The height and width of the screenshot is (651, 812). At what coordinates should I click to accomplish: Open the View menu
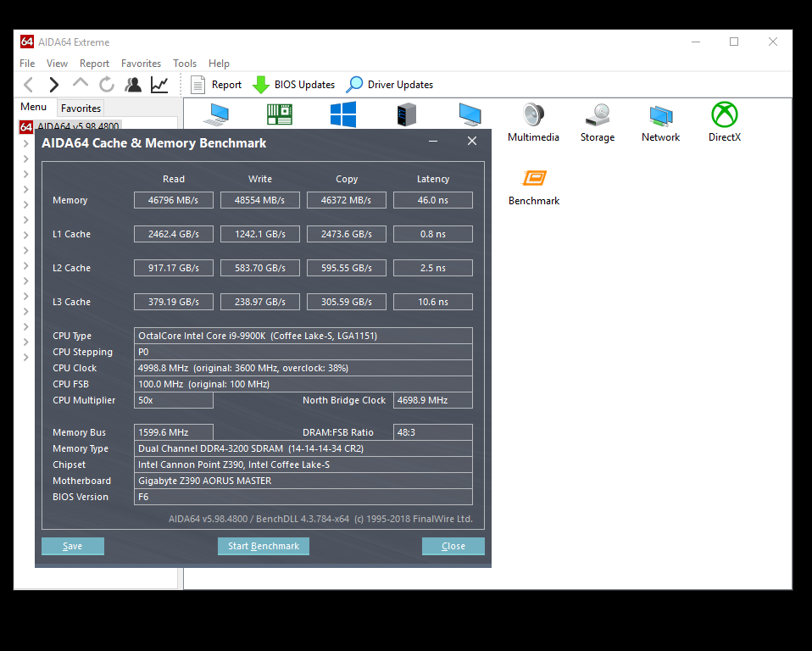click(57, 64)
